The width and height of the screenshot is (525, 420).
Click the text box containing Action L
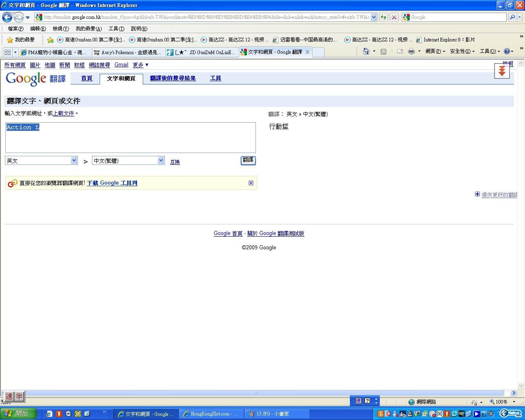[130, 137]
